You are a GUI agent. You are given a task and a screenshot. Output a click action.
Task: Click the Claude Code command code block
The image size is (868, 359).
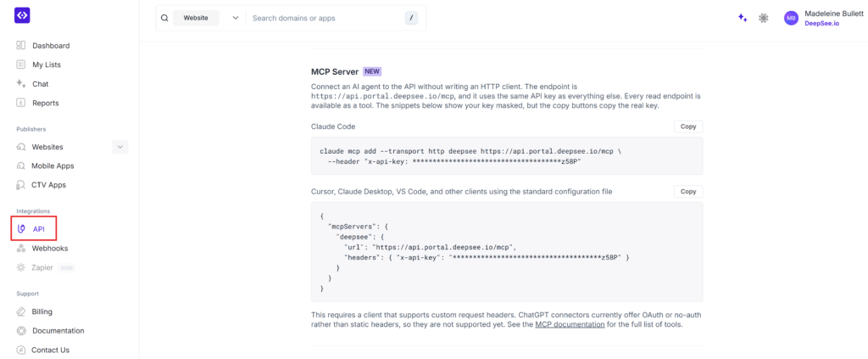click(x=507, y=156)
